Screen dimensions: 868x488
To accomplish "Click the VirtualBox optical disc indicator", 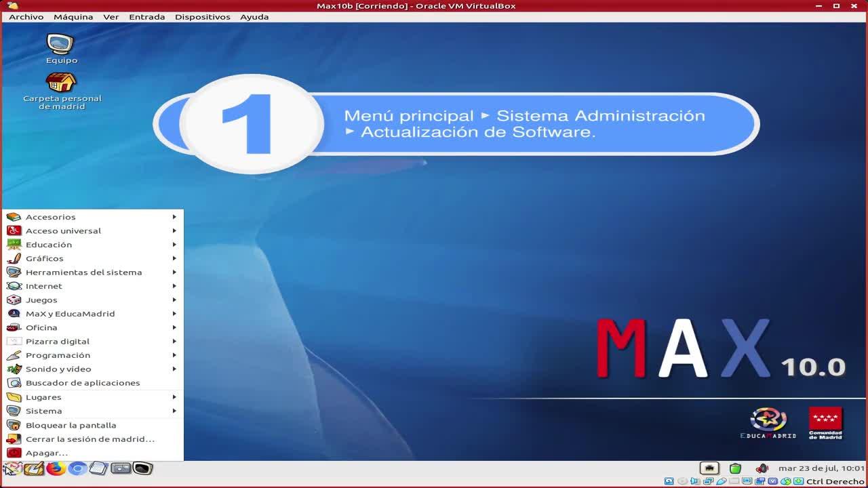I will [682, 482].
